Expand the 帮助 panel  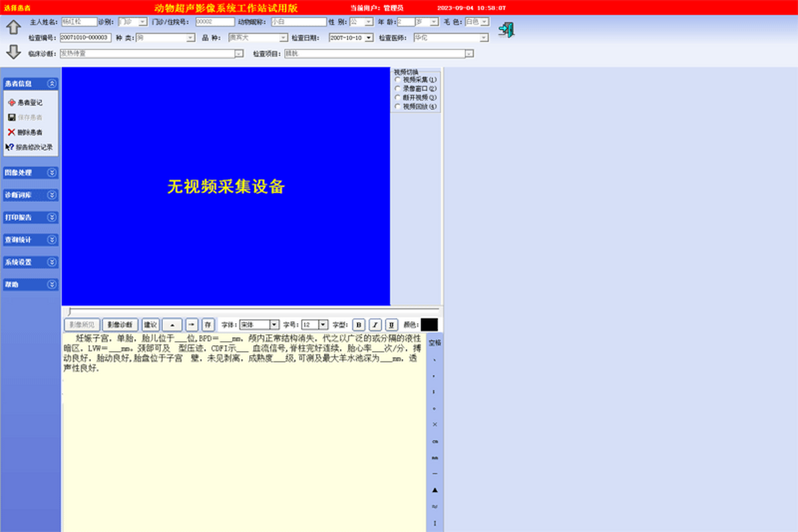pyautogui.click(x=52, y=284)
